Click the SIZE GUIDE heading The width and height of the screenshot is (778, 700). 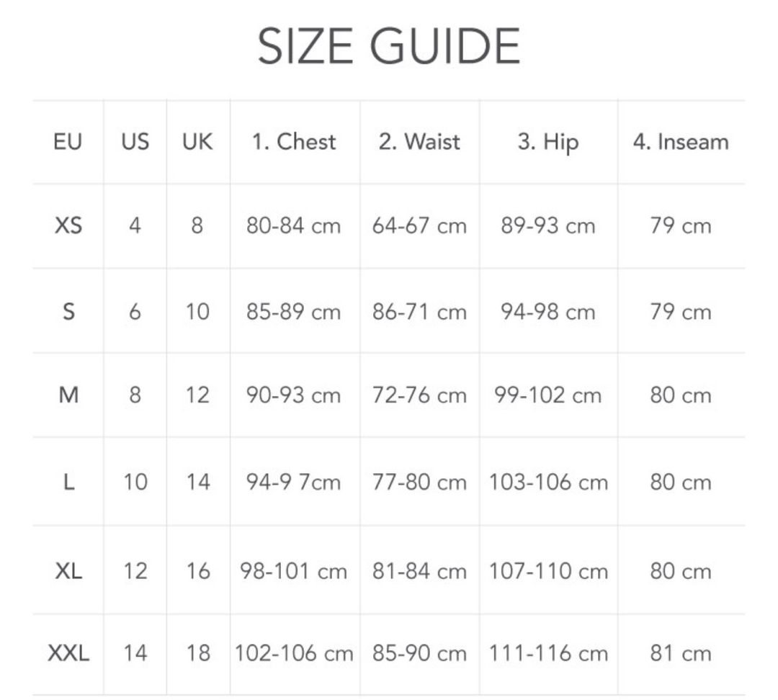[389, 47]
